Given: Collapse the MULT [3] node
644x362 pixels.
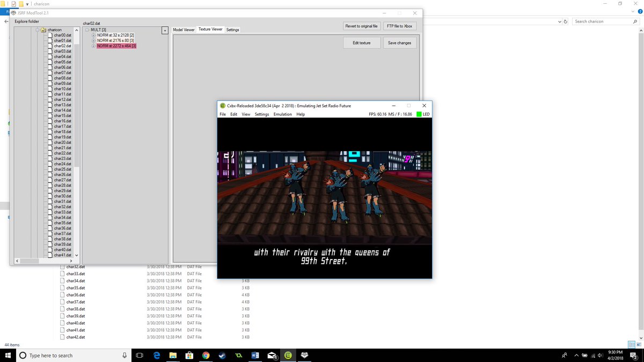Looking at the screenshot, I should tap(88, 30).
